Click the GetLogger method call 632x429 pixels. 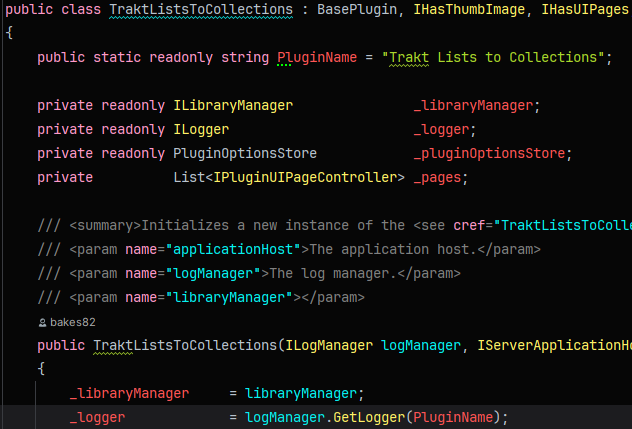tap(369, 417)
